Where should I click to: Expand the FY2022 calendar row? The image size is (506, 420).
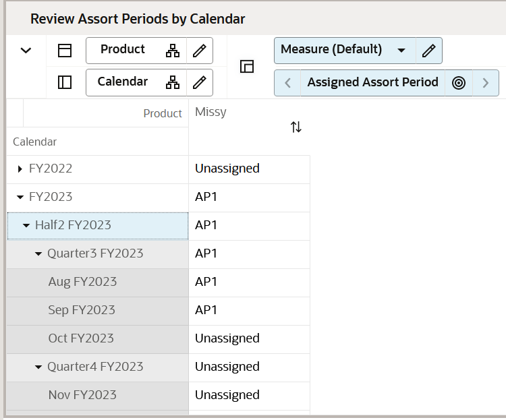(x=20, y=169)
